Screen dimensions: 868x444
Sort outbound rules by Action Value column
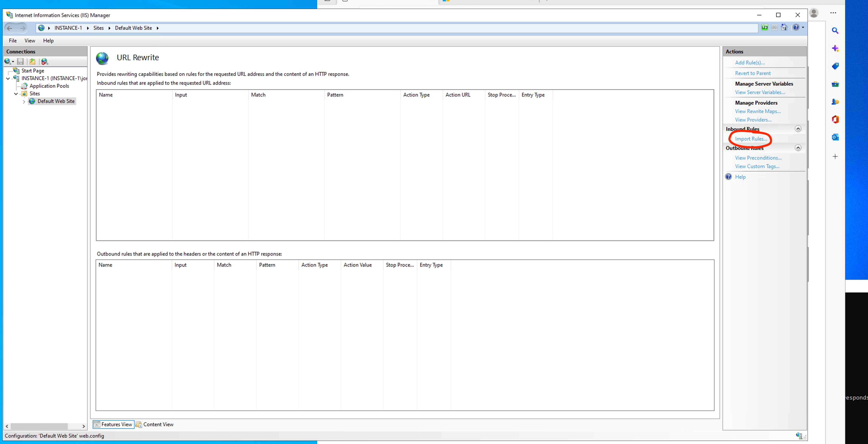coord(362,265)
